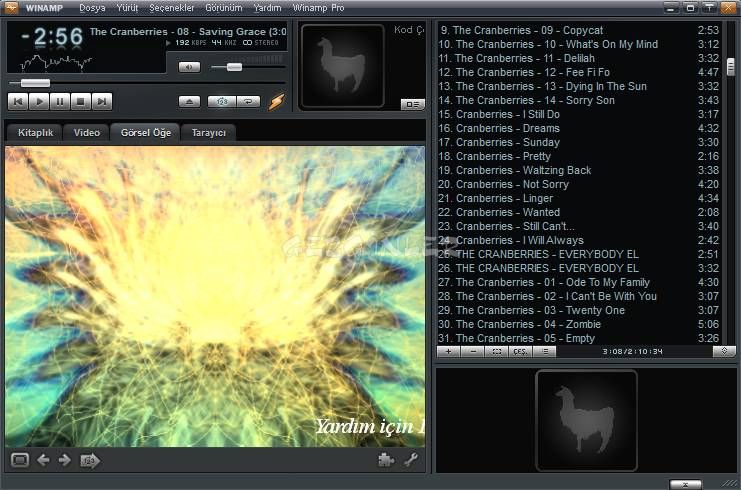Go to next visualization preset
The height and width of the screenshot is (490, 741).
tap(65, 460)
